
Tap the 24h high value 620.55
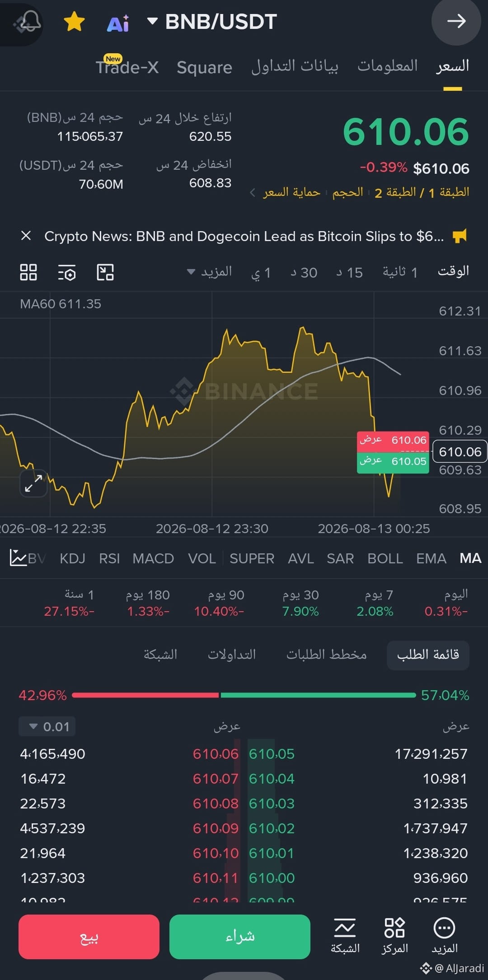tap(210, 136)
